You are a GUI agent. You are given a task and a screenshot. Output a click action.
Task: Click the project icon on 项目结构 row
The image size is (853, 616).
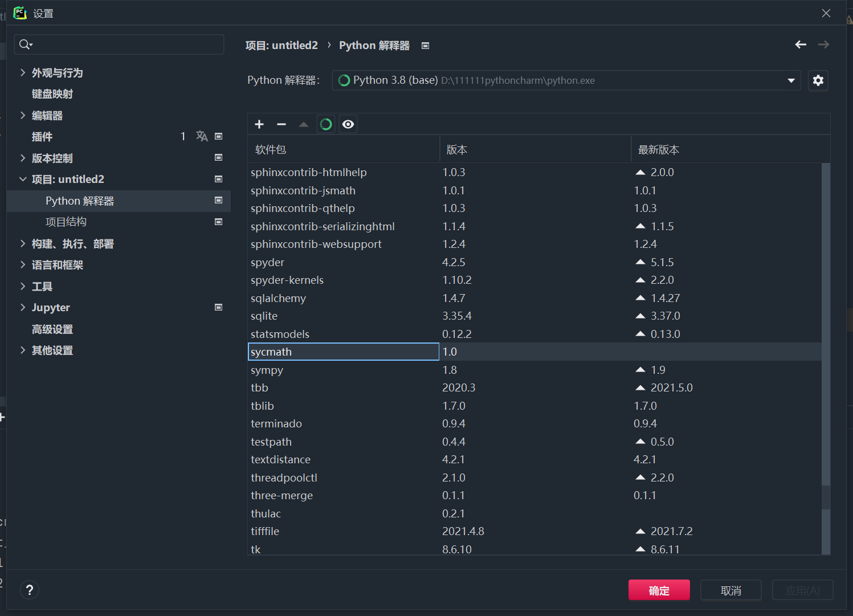[x=218, y=222]
